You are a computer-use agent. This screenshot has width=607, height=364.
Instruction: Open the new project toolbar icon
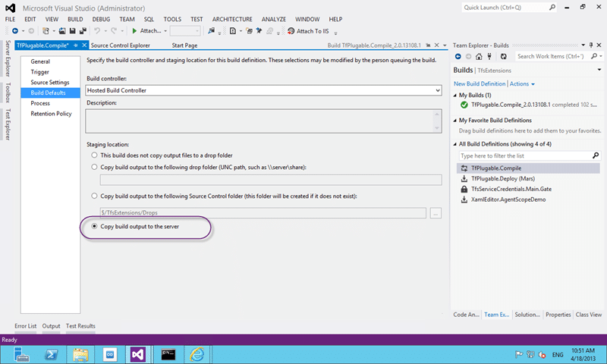click(x=46, y=31)
